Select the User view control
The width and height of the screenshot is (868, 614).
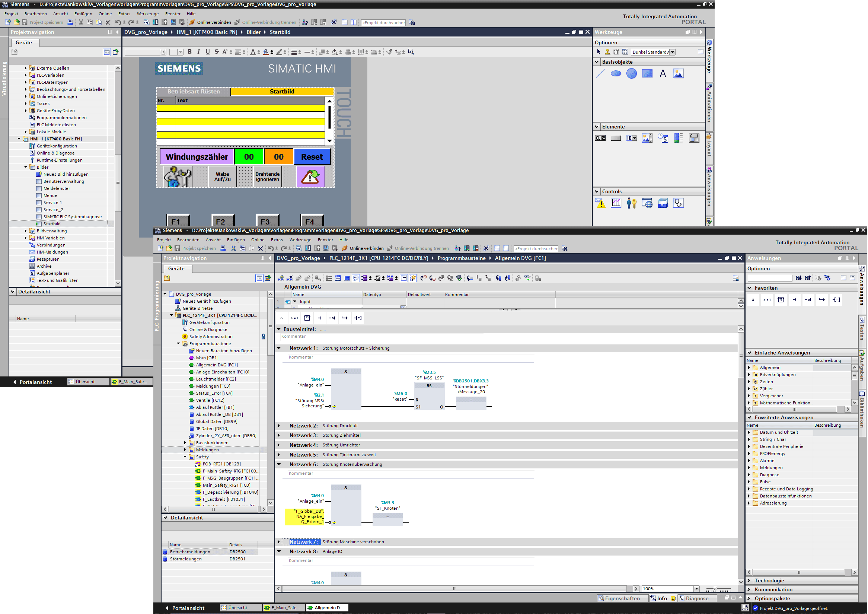[632, 203]
